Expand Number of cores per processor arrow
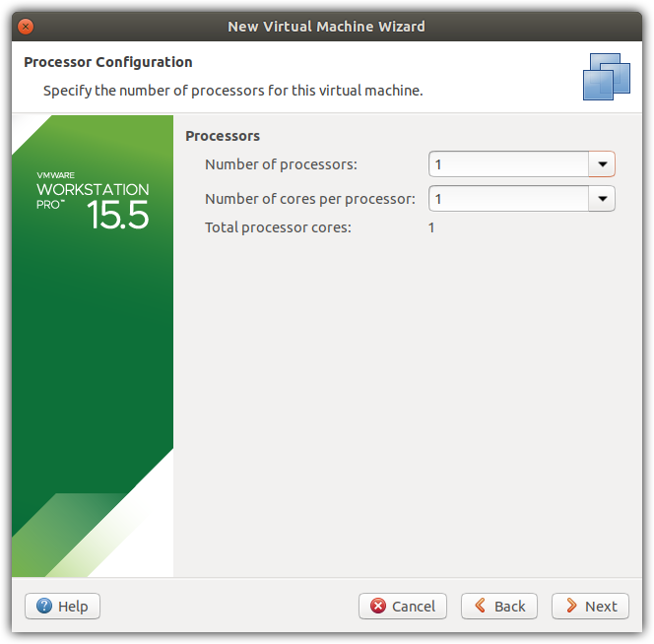The width and height of the screenshot is (654, 644). 602,199
